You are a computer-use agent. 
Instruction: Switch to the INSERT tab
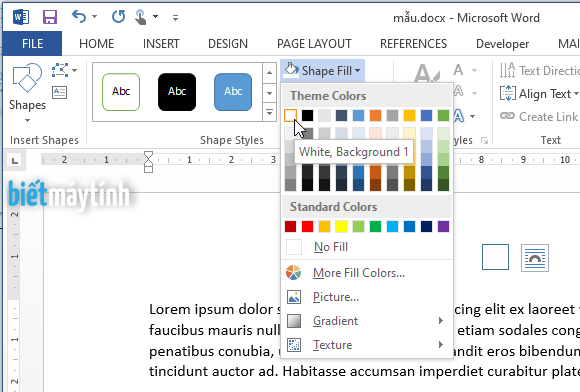161,44
